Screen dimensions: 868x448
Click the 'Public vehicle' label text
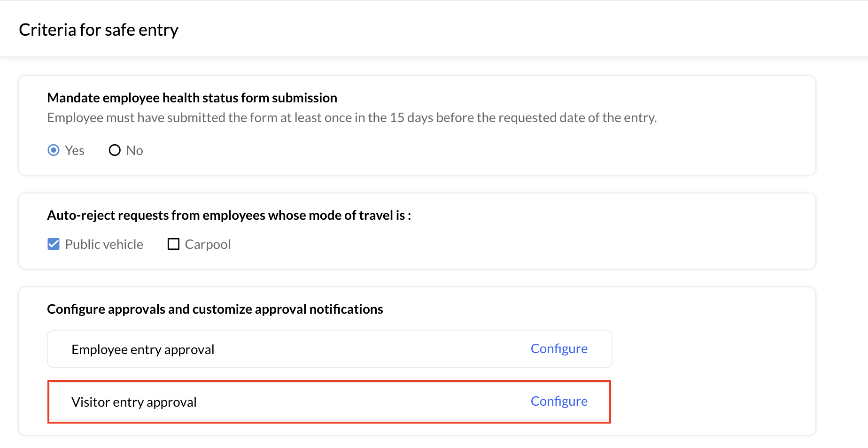[104, 244]
